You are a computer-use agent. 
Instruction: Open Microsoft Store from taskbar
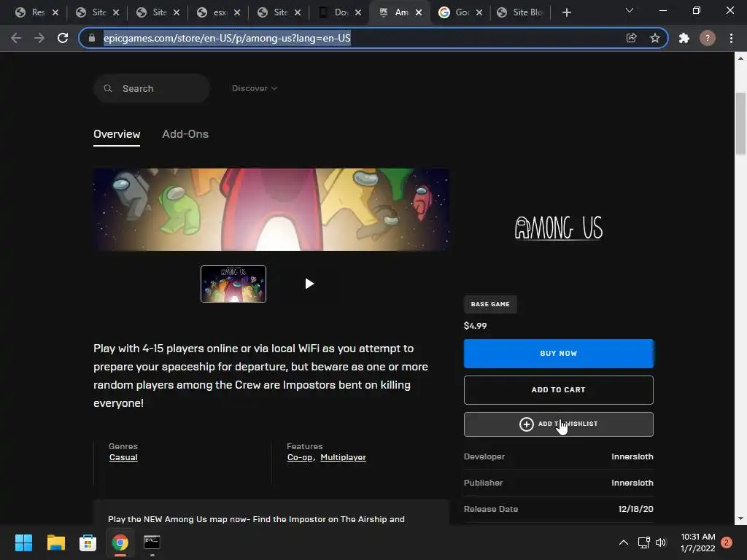click(x=88, y=542)
